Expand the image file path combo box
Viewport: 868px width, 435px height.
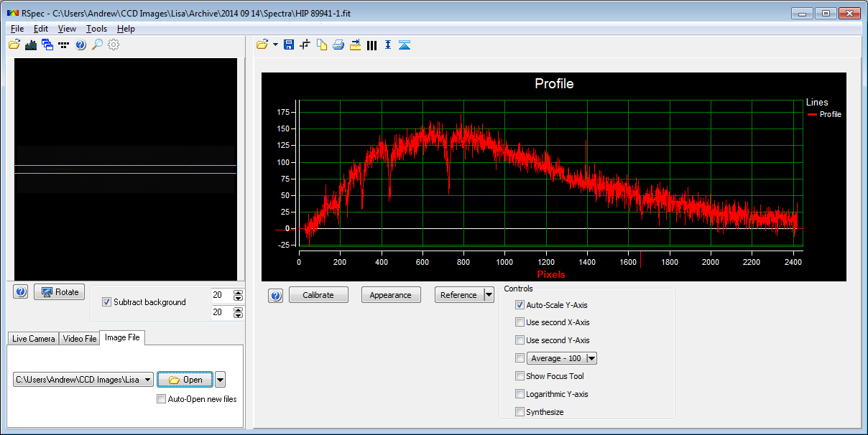148,380
